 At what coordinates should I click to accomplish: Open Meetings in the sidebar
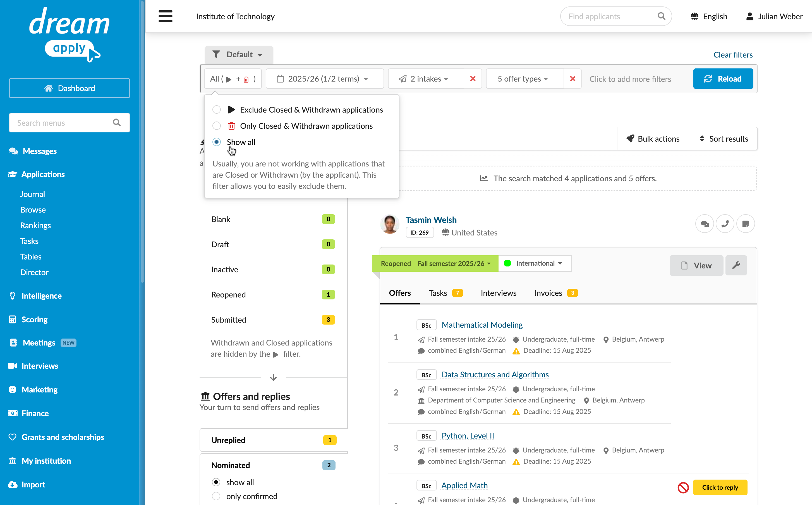[39, 343]
